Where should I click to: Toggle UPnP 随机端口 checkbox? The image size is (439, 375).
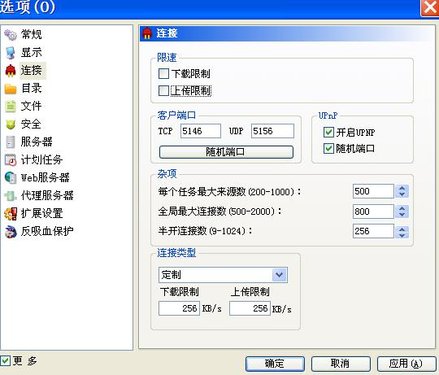(x=329, y=148)
